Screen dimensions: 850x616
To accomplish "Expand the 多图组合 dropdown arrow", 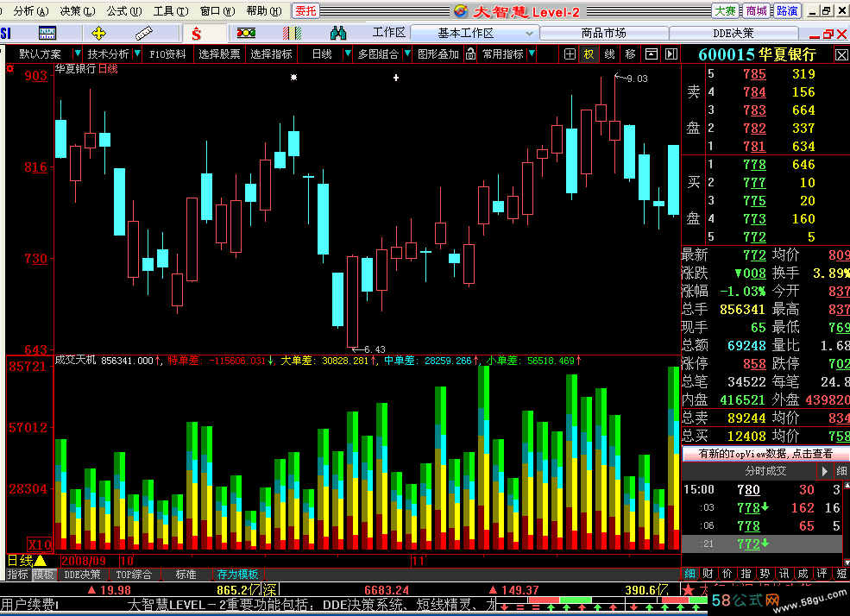I will [x=407, y=53].
